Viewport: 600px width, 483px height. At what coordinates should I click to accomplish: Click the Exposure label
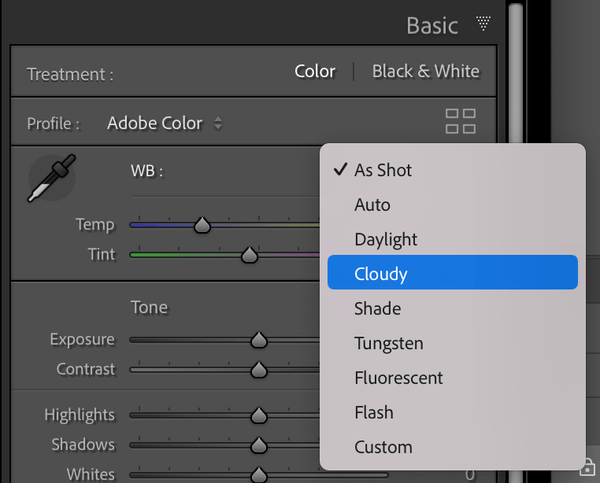(82, 339)
